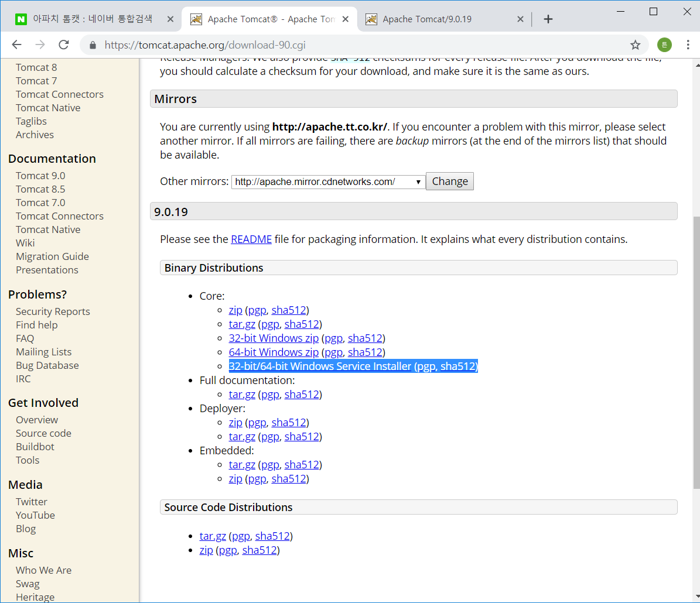
Task: Download the Embedded tar.gz
Action: pyautogui.click(x=242, y=465)
